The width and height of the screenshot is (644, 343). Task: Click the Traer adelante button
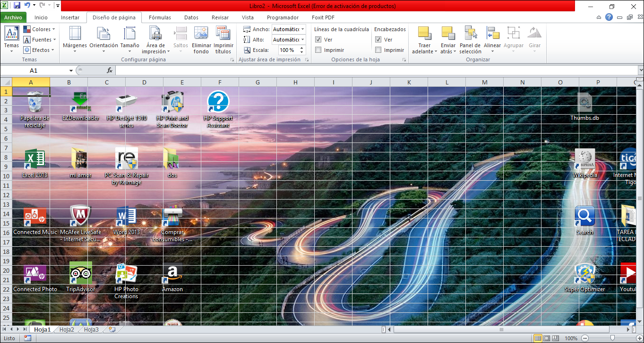[x=424, y=40]
